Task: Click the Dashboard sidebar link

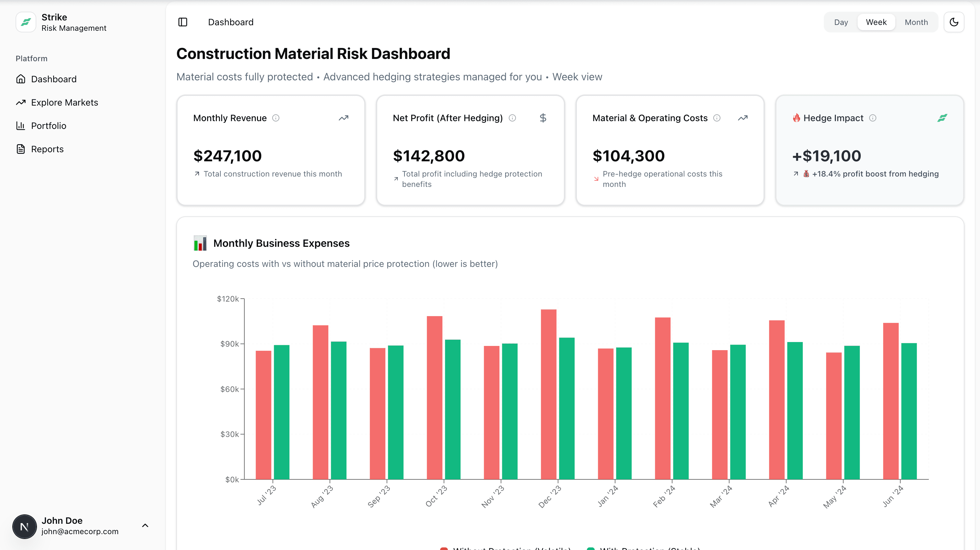Action: (x=54, y=79)
